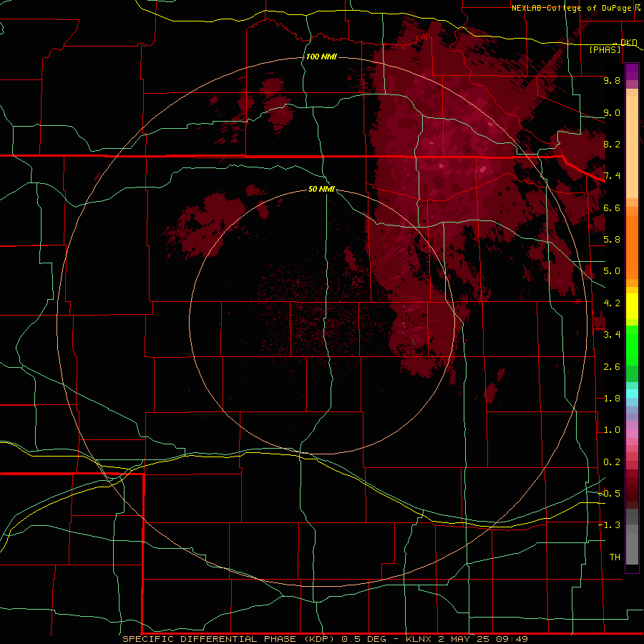This screenshot has height=644, width=644.
Task: Click the 3.4 value on color scale
Action: pos(612,335)
